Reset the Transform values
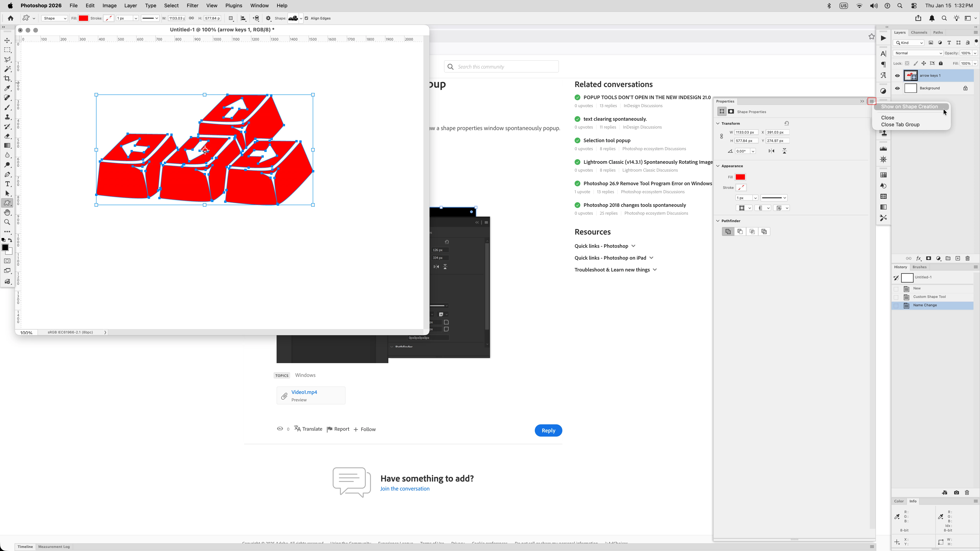This screenshot has height=551, width=980. pos(786,124)
